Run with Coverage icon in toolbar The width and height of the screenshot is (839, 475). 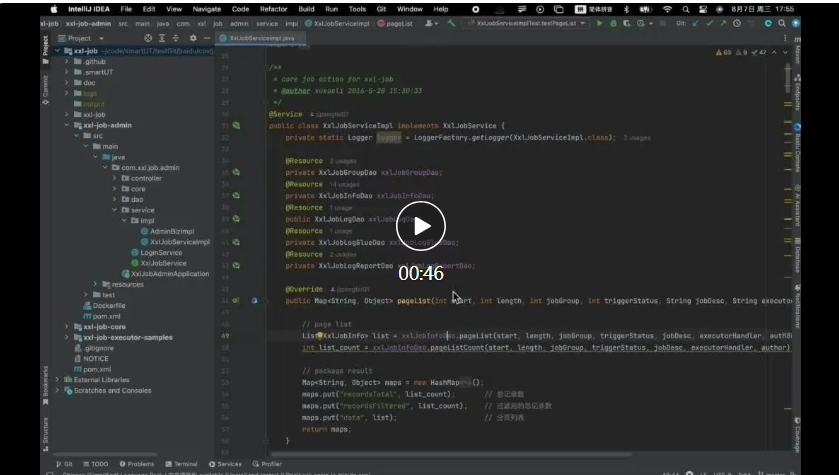[627, 24]
